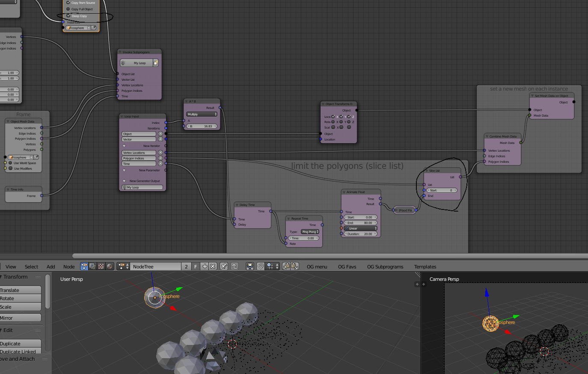Viewport: 588px width, 374px height.
Task: Remove the Vertex Locations parameter in Loop Input
Action: [160, 153]
